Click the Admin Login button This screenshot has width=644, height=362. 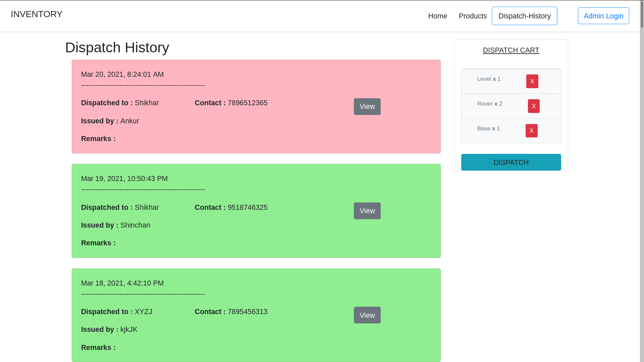603,16
